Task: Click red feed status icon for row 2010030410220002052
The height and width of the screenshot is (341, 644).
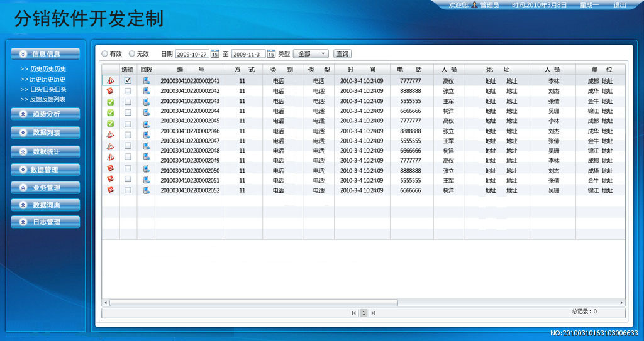Action: point(110,190)
